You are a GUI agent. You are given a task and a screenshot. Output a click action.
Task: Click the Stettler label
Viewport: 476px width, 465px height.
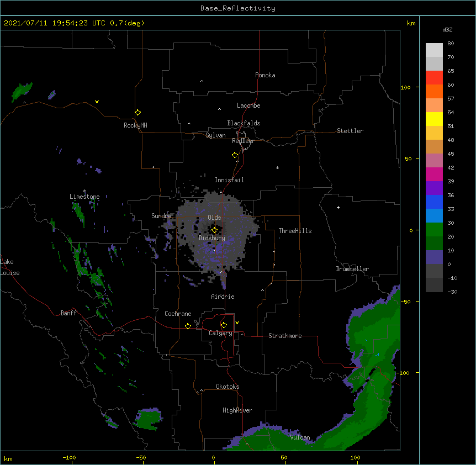coord(350,131)
